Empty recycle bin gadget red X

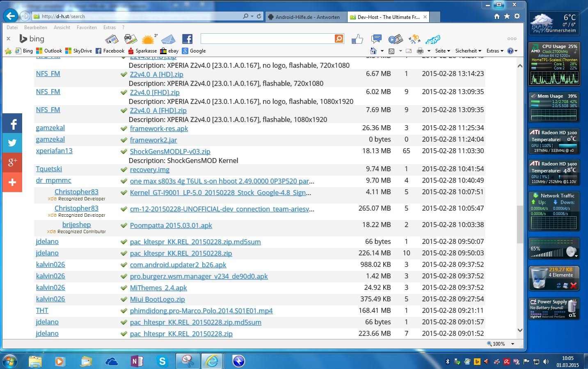coord(573,286)
